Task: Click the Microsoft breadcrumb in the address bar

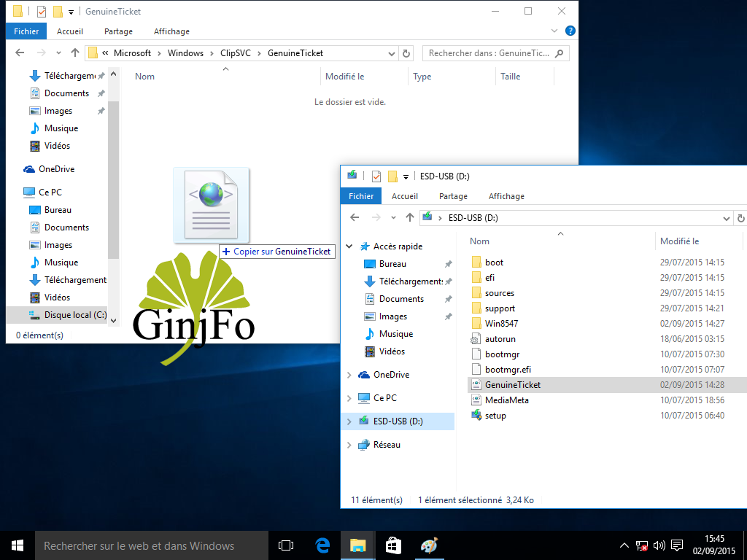Action: [132, 53]
